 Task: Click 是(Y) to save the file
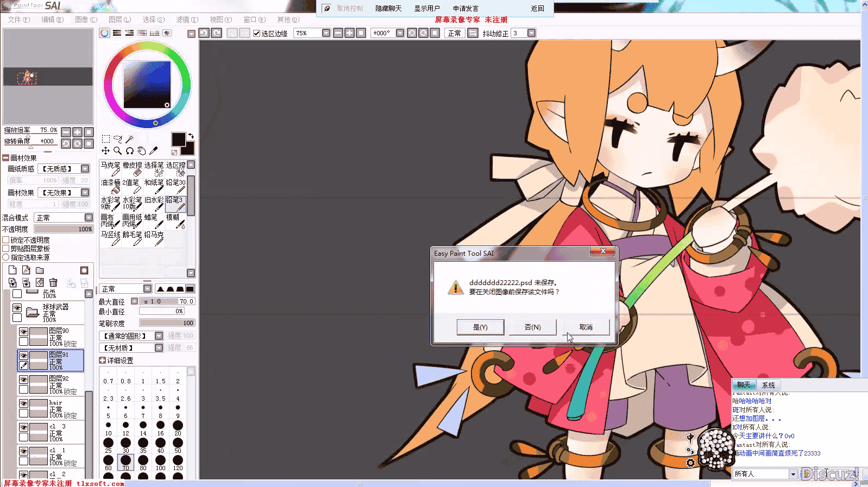coord(480,327)
